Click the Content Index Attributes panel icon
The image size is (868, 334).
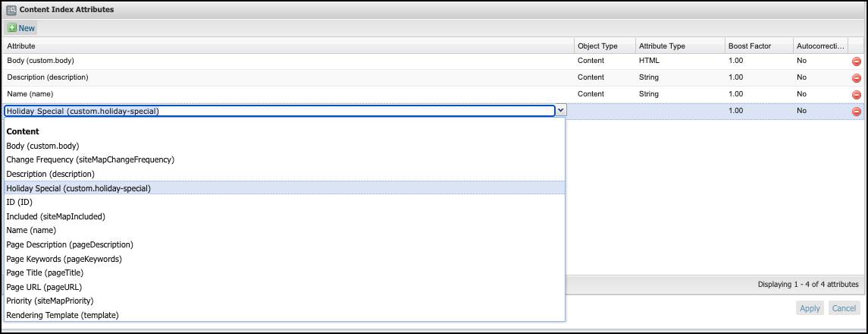point(11,9)
